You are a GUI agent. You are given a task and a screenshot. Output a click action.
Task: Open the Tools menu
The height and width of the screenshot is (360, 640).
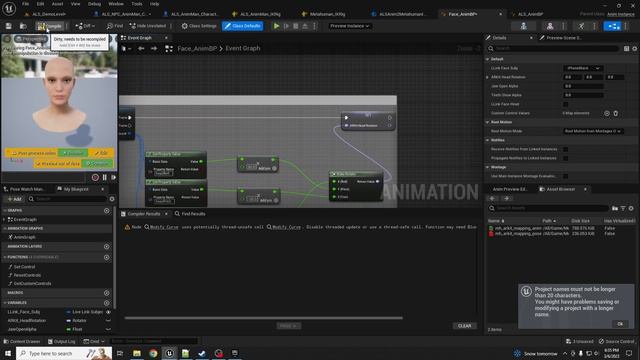pos(137,4)
